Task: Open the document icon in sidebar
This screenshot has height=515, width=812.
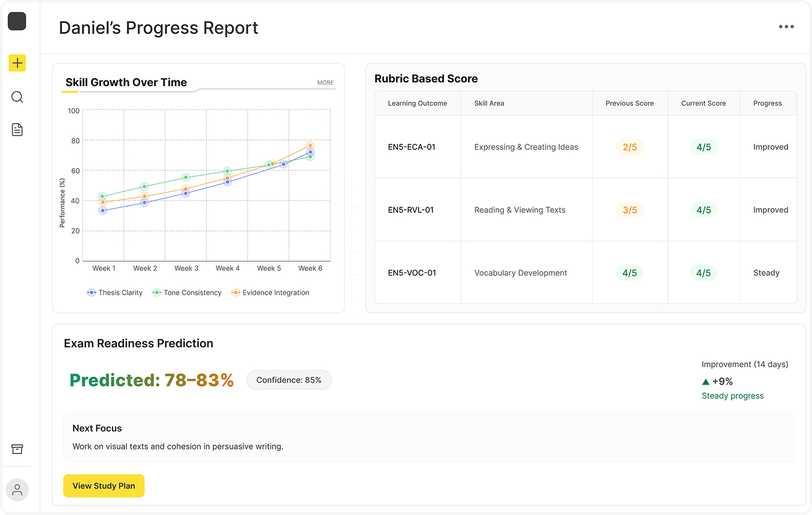Action: (x=17, y=129)
